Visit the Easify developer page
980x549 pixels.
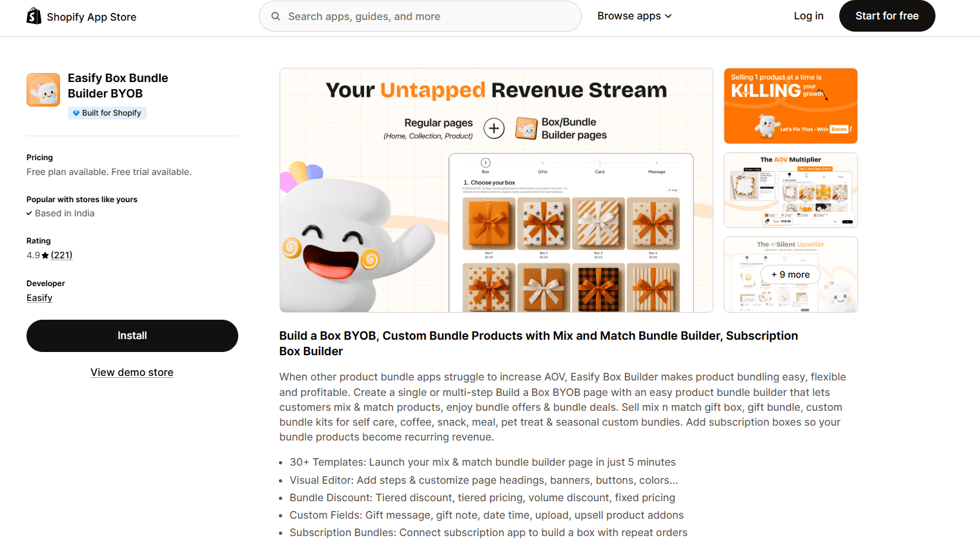(39, 298)
